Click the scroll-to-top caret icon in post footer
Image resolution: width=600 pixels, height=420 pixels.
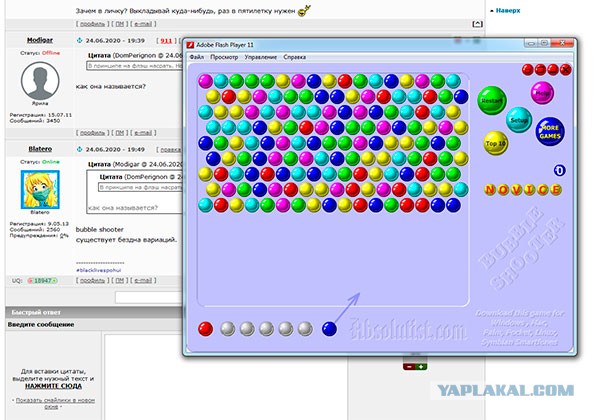click(x=477, y=24)
